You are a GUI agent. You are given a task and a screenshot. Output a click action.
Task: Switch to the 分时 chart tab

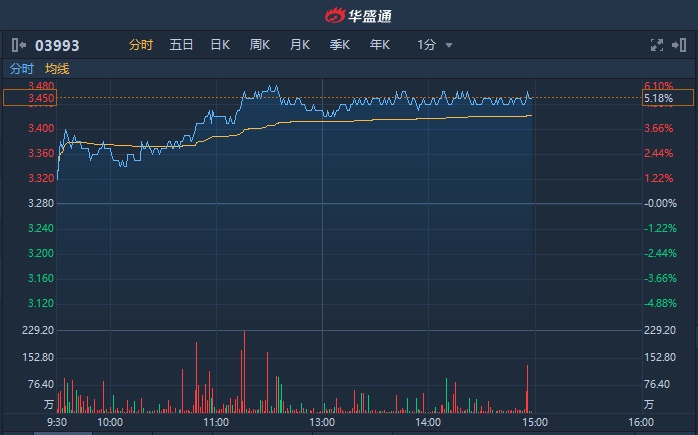click(141, 45)
